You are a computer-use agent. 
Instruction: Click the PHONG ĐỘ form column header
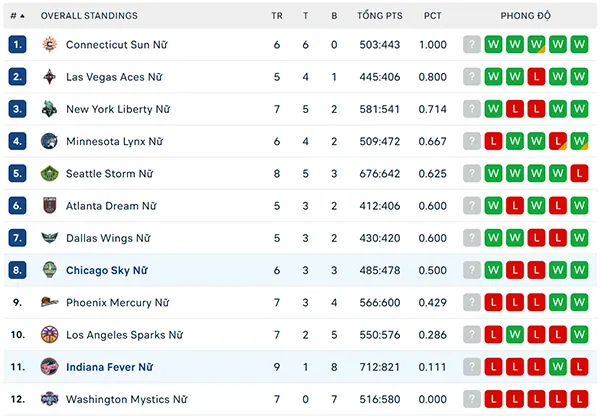tap(525, 16)
